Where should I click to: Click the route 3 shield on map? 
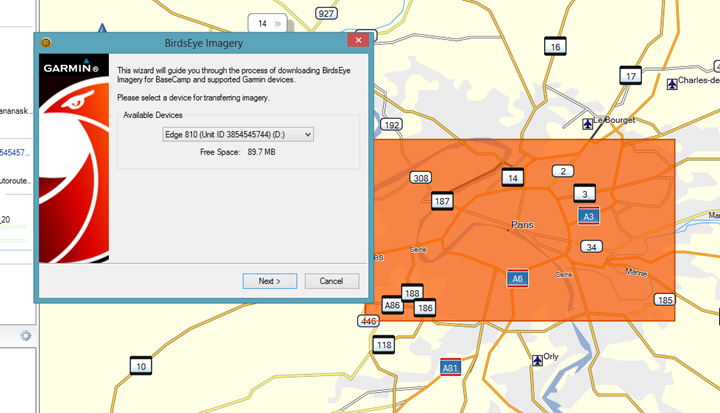tap(585, 194)
